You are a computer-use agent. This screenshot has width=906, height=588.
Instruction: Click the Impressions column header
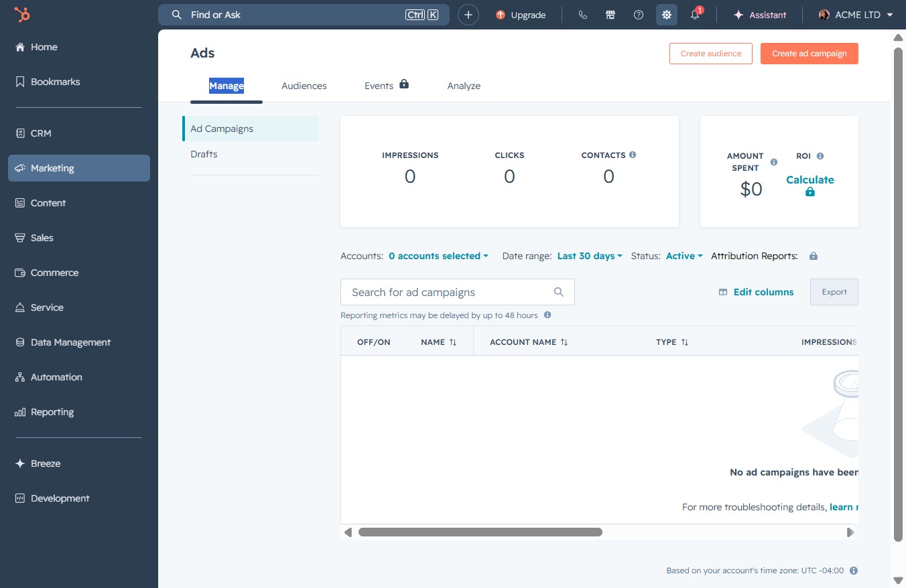coord(830,342)
